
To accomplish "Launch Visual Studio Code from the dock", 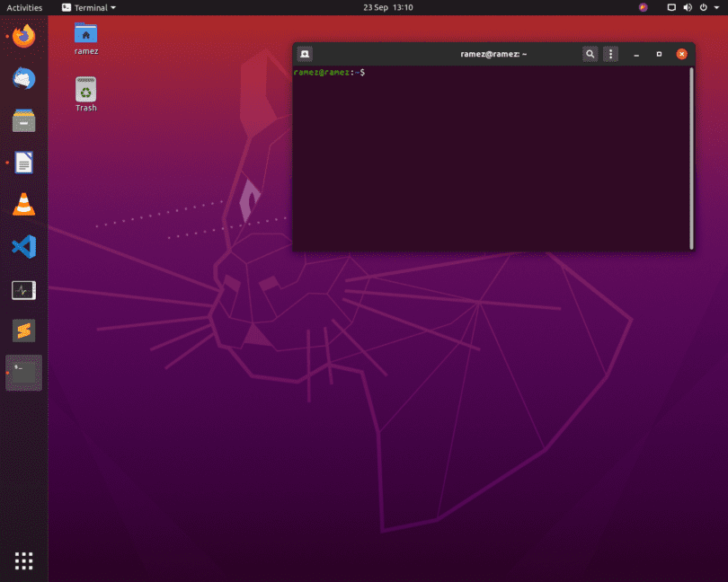I will [23, 246].
